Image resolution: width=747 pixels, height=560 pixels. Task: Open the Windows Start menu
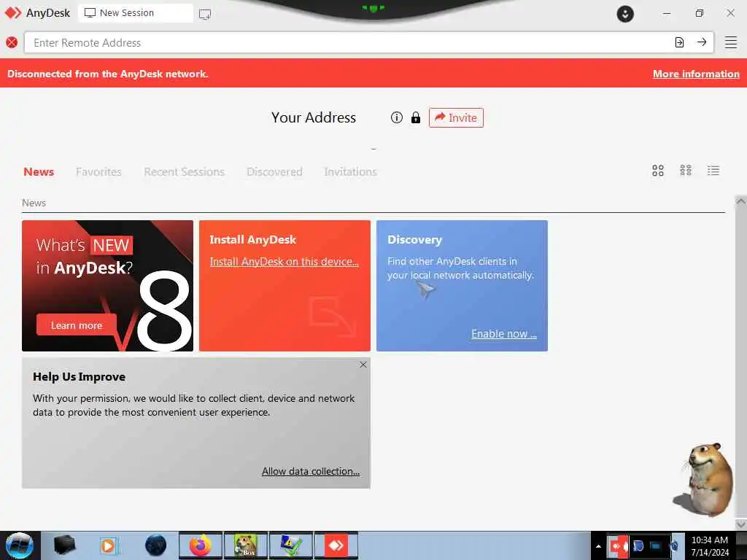pos(20,546)
